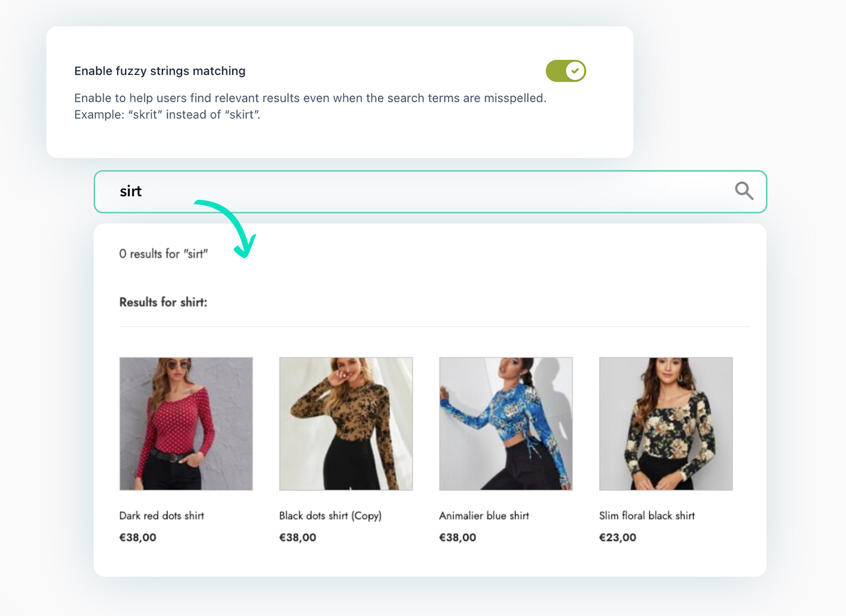
Task: Click the 'Results for shirt:' heading
Action: click(164, 302)
